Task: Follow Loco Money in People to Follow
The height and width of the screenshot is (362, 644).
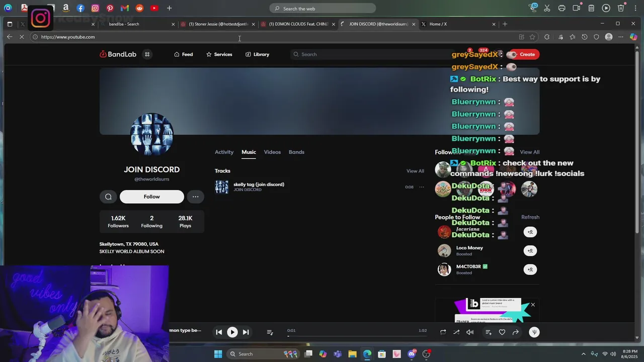Action: [x=530, y=250]
